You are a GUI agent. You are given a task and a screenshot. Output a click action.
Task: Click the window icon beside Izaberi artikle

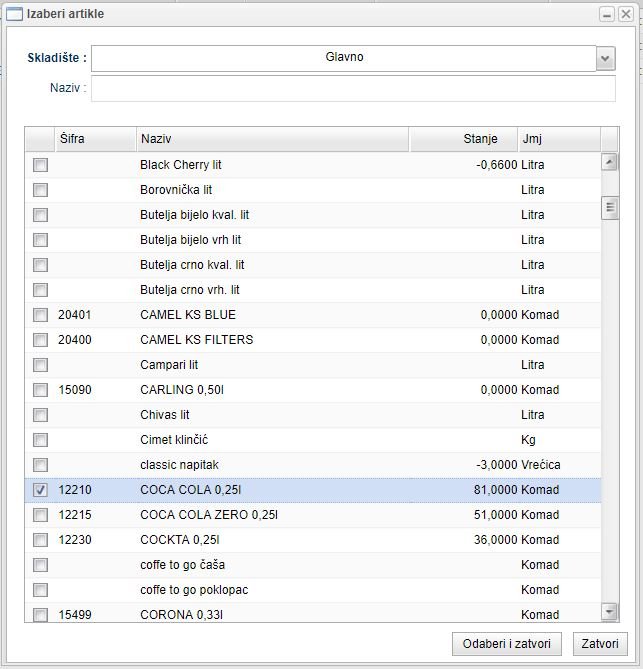[x=15, y=14]
